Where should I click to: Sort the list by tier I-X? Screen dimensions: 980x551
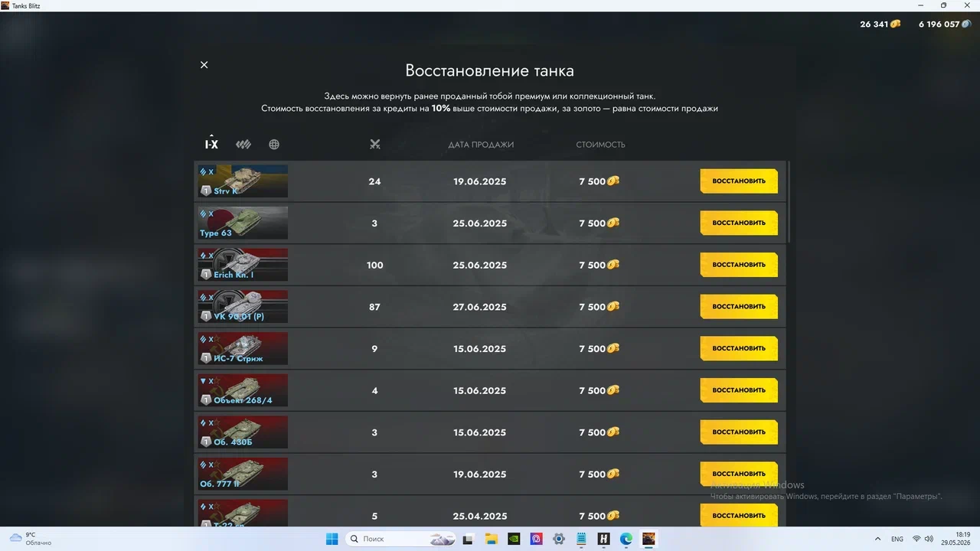pos(211,143)
